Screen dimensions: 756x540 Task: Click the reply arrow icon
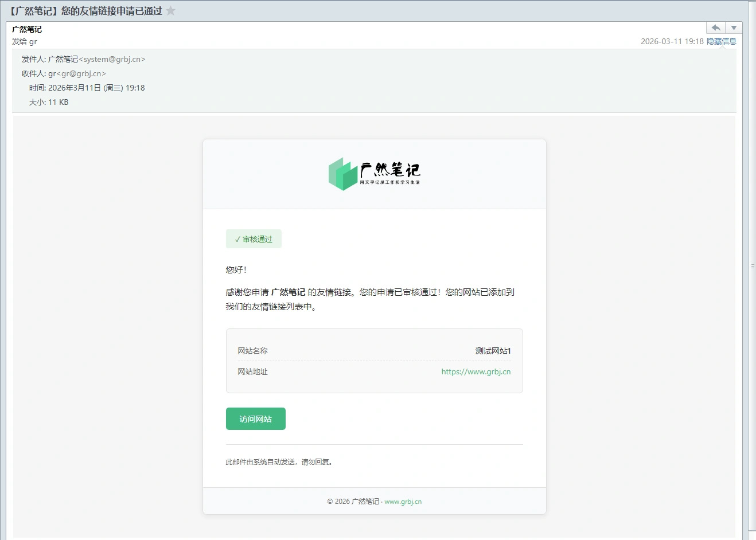point(715,28)
